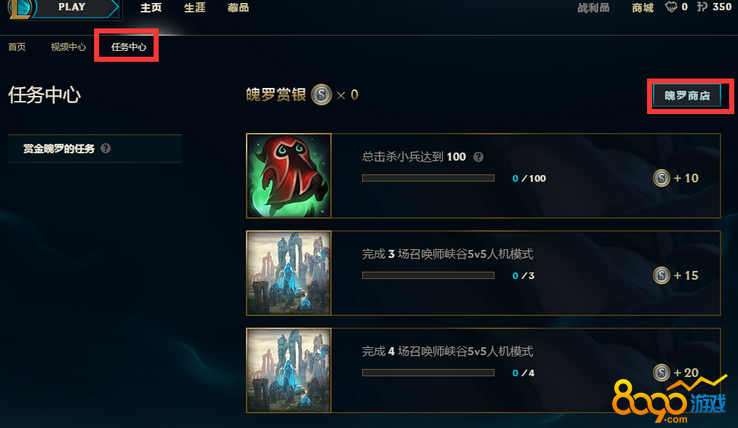738x428 pixels.
Task: Click the silver coin icon next to 魄罗赏银
Action: click(x=321, y=95)
